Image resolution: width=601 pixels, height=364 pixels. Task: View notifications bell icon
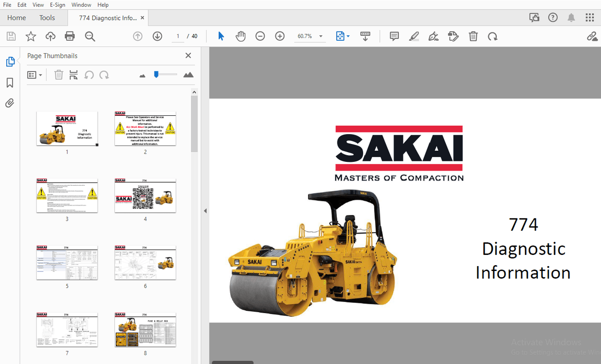pyautogui.click(x=571, y=18)
